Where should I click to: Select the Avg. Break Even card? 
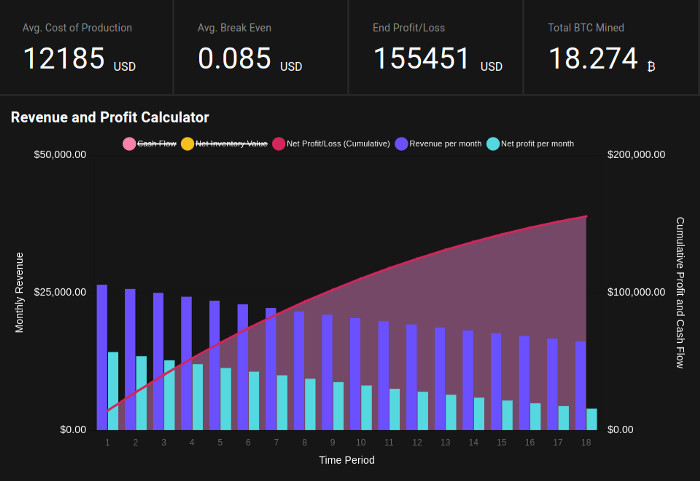260,47
